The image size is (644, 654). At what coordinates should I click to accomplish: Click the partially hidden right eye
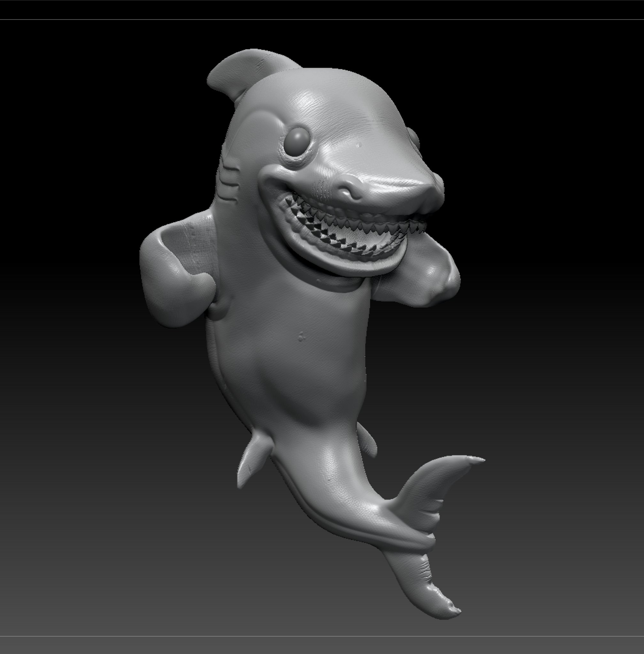coord(414,138)
